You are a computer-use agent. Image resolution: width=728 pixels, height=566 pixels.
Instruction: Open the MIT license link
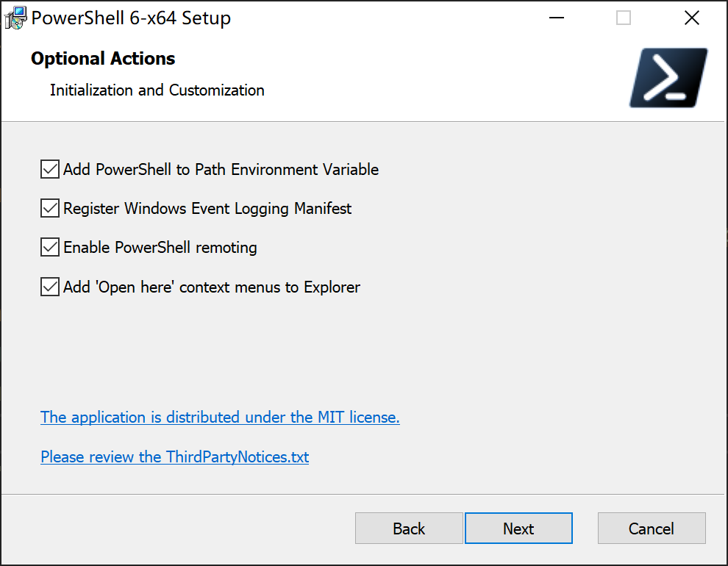220,417
